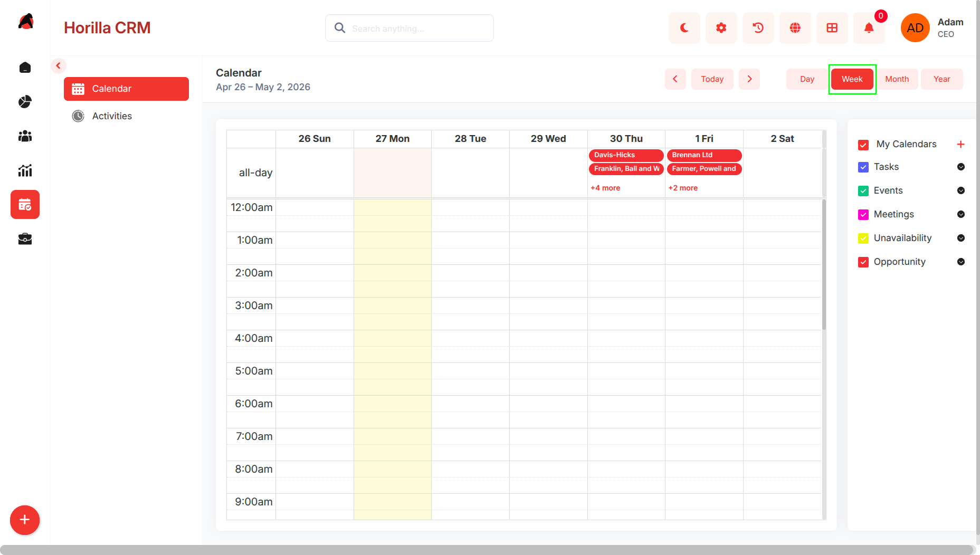Open notifications bell icon
The image size is (980, 555).
pos(869,28)
